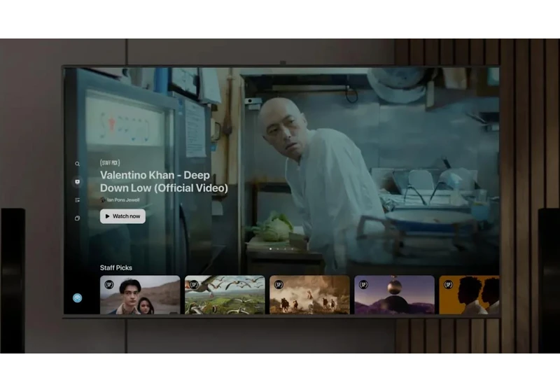The width and height of the screenshot is (560, 392).
Task: Open the Staff Picks thumbnail with running horses
Action: coord(309,295)
